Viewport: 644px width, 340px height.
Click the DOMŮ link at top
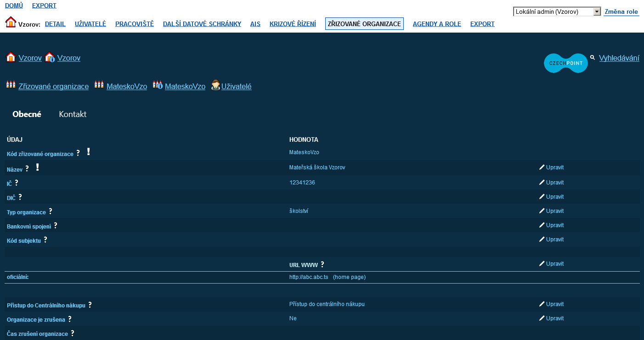pos(14,6)
